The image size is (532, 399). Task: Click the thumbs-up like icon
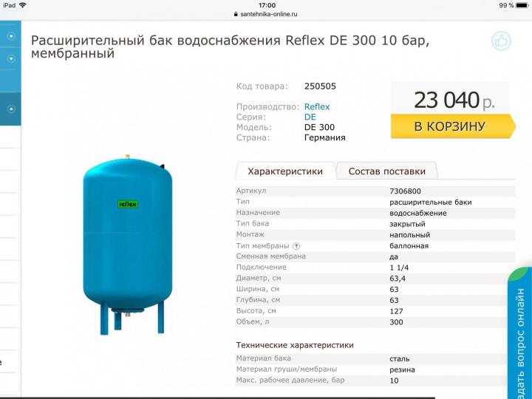tap(501, 41)
